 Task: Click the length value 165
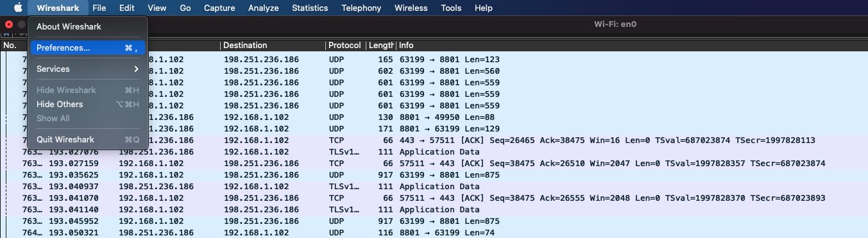385,59
